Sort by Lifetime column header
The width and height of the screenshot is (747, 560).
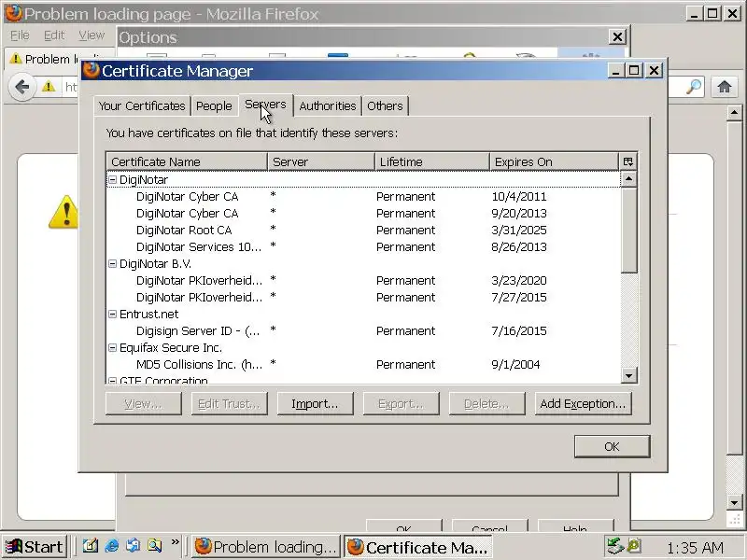coord(432,161)
